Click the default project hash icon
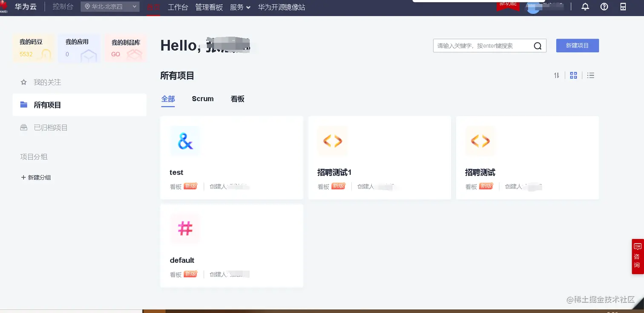 click(185, 229)
